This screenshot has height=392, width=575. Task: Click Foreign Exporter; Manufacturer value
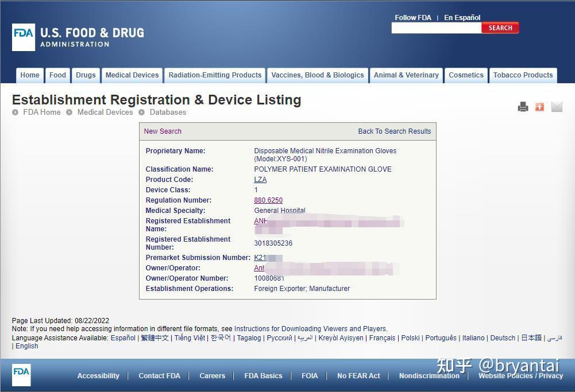(302, 289)
